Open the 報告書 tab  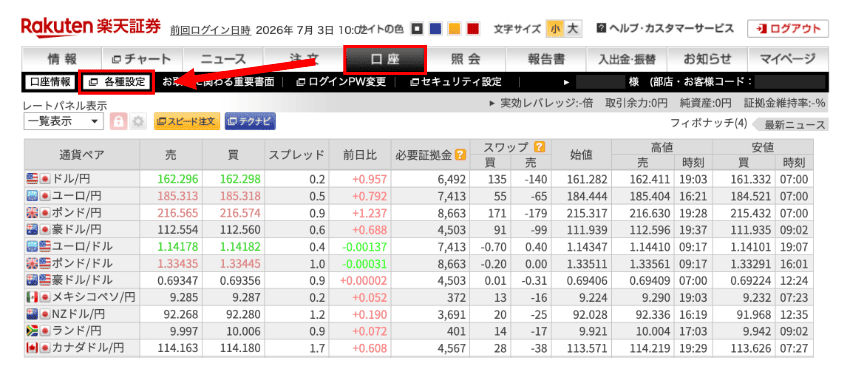[546, 59]
